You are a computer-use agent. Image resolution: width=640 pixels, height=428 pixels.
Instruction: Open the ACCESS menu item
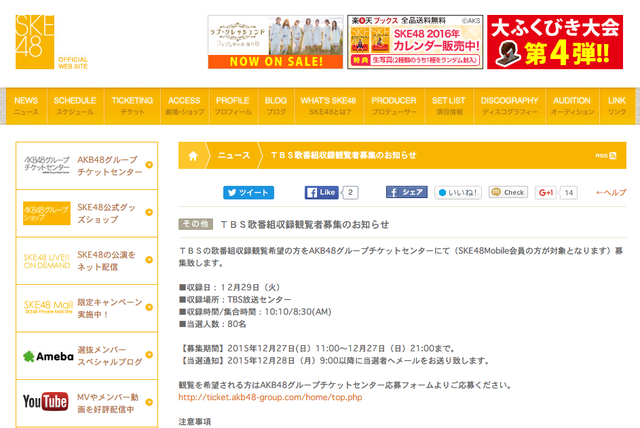[x=184, y=106]
